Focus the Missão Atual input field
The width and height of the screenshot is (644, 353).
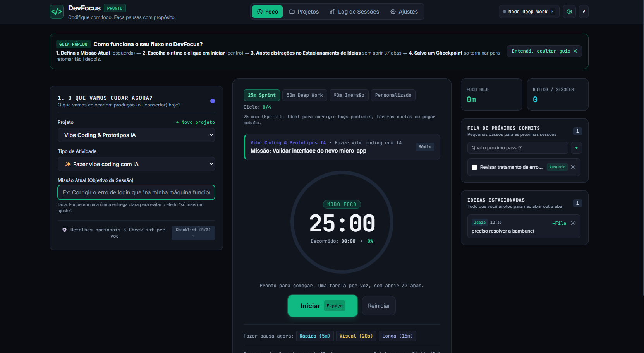(x=136, y=192)
